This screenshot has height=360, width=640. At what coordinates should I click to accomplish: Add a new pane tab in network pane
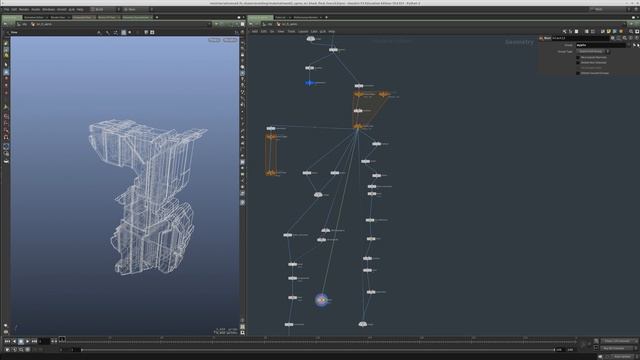326,17
